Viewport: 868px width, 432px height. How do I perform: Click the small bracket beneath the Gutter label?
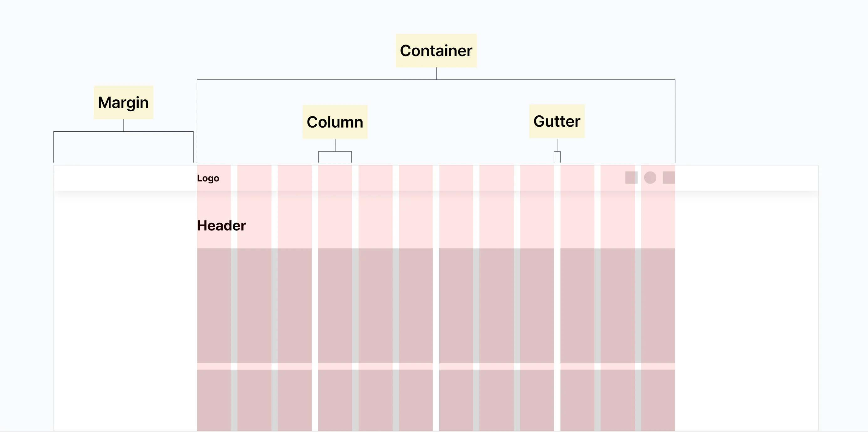[x=557, y=156]
